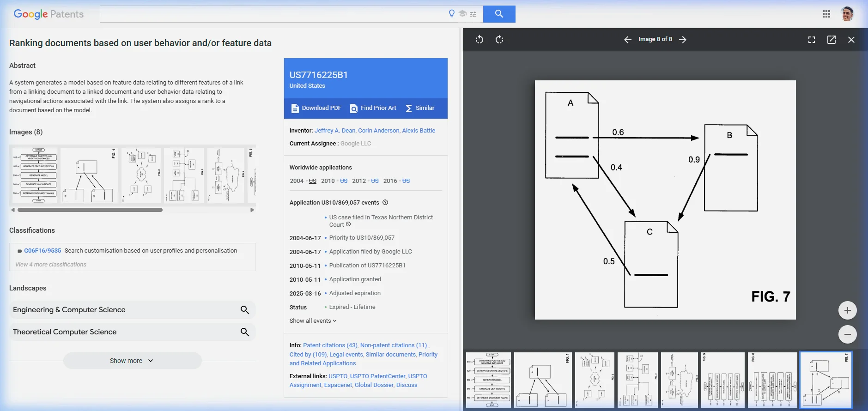Image resolution: width=868 pixels, height=411 pixels.
Task: Click the lightbulb icon in search bar
Action: click(x=452, y=14)
